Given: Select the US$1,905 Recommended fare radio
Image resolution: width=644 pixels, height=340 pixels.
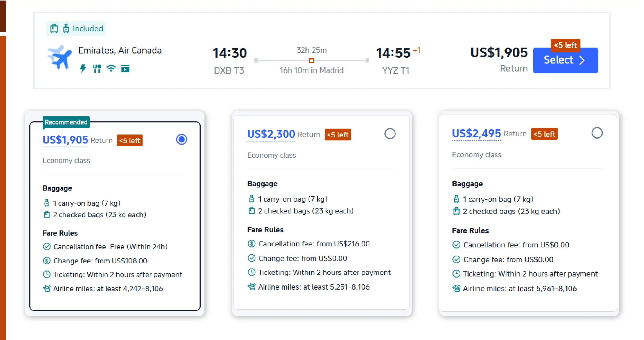Looking at the screenshot, I should click(x=181, y=139).
